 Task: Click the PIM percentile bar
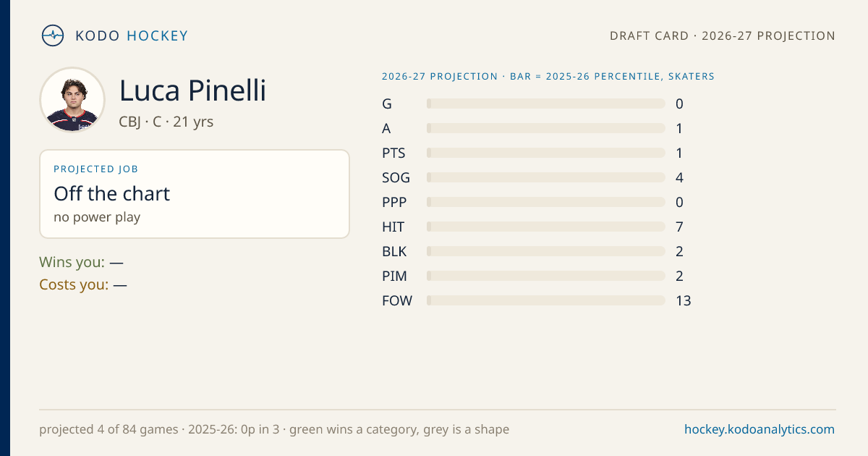[546, 276]
